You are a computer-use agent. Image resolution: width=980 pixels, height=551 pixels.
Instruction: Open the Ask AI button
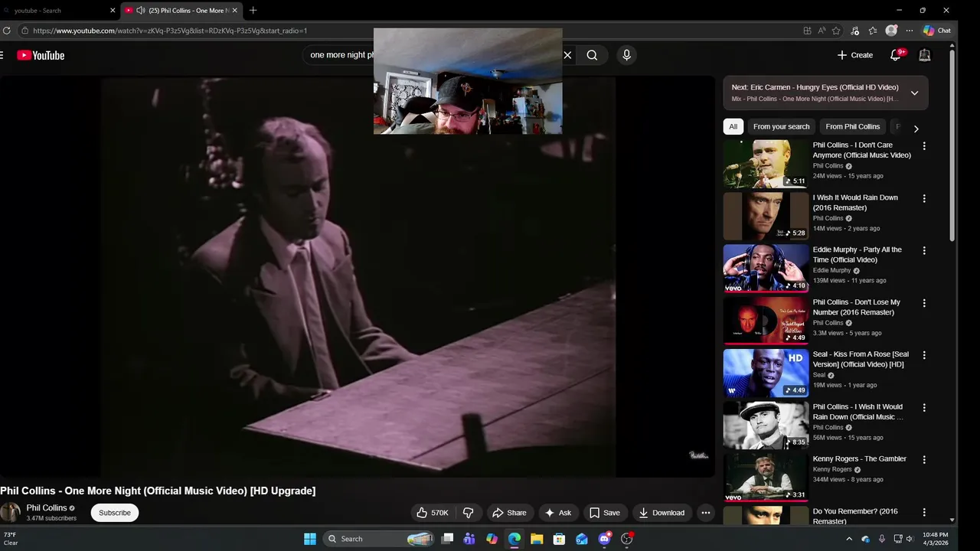557,513
